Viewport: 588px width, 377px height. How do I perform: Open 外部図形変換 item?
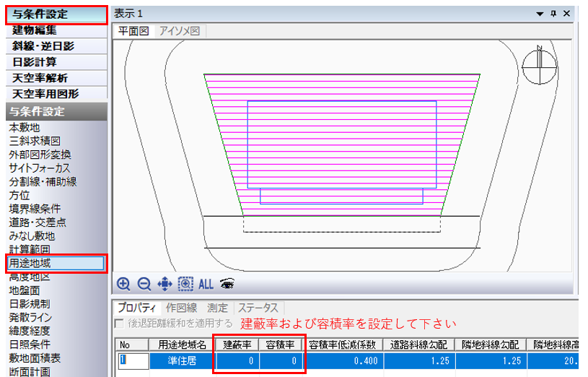click(x=40, y=155)
